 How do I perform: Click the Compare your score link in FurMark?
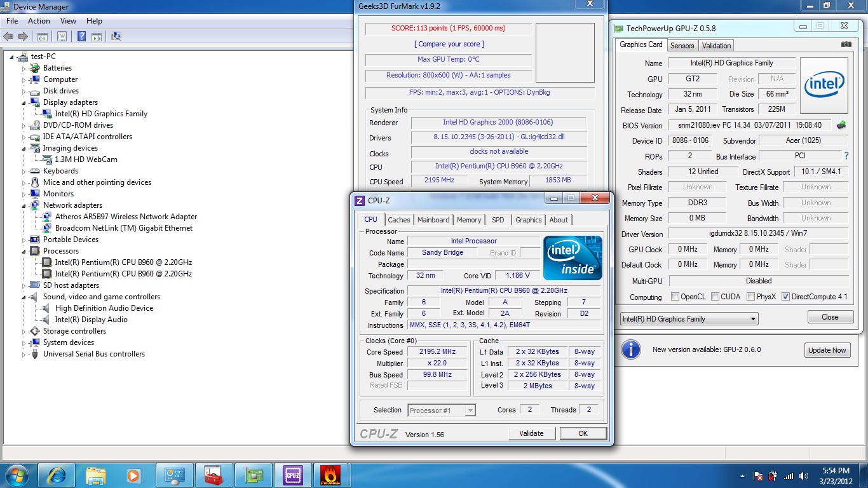449,44
